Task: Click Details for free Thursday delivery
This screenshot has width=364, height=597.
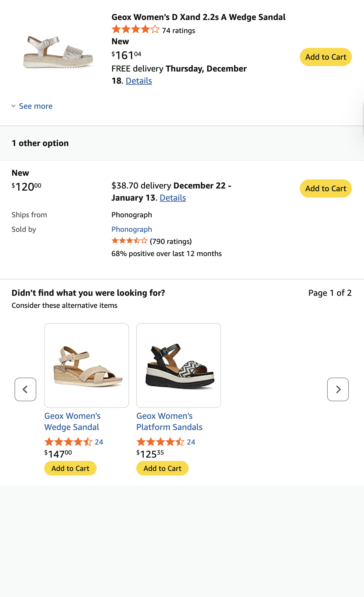Action: [139, 81]
